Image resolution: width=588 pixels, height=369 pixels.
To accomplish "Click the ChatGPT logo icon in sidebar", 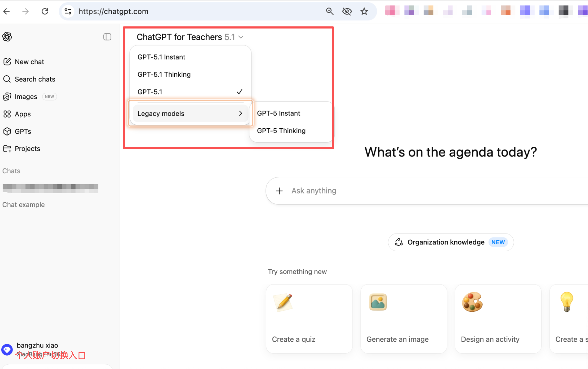I will click(7, 37).
